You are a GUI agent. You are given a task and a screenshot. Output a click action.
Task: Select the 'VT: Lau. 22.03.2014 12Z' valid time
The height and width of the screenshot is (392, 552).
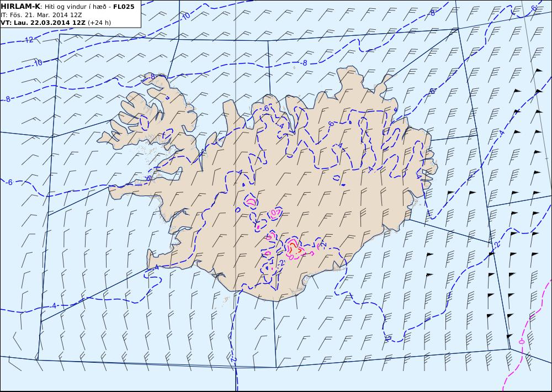pos(43,23)
